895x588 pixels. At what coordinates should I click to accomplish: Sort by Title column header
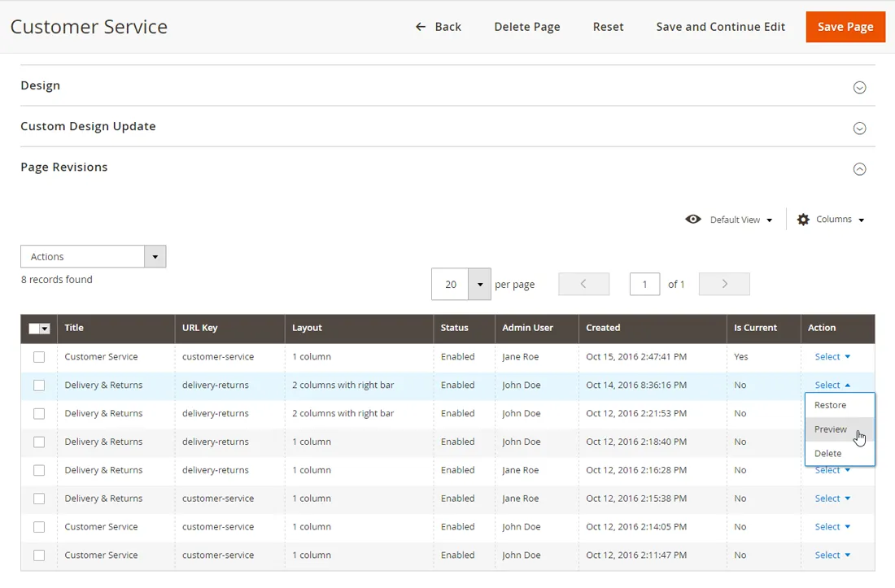click(116, 328)
